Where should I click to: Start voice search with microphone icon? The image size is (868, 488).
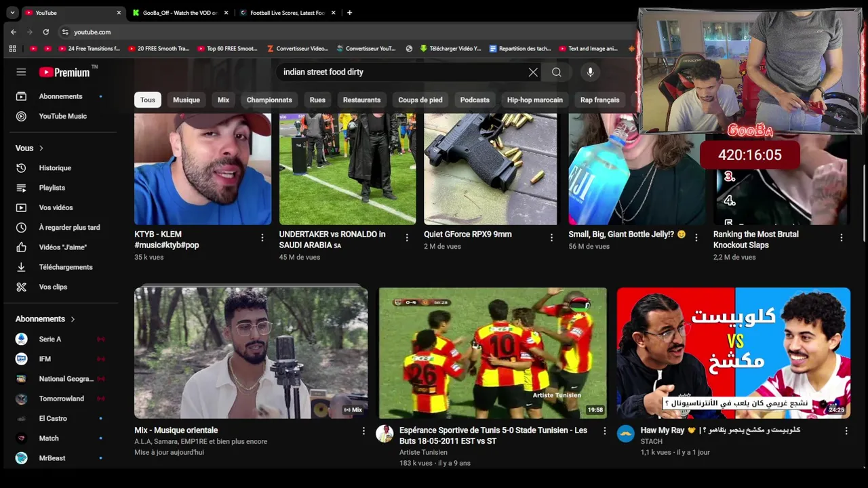590,72
